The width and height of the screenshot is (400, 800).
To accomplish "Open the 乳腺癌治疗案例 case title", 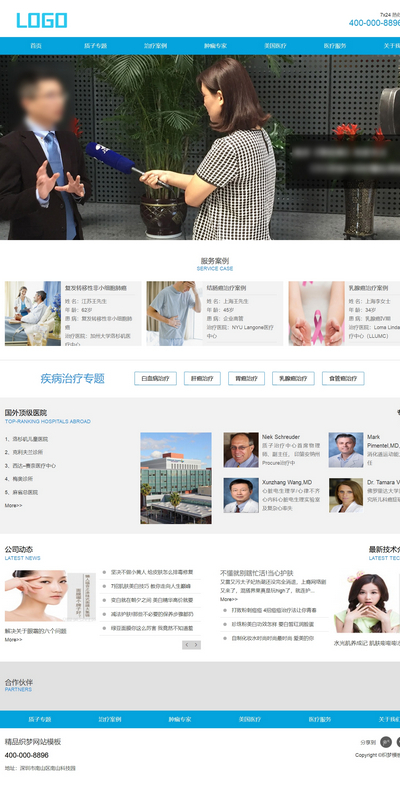I will (x=368, y=288).
